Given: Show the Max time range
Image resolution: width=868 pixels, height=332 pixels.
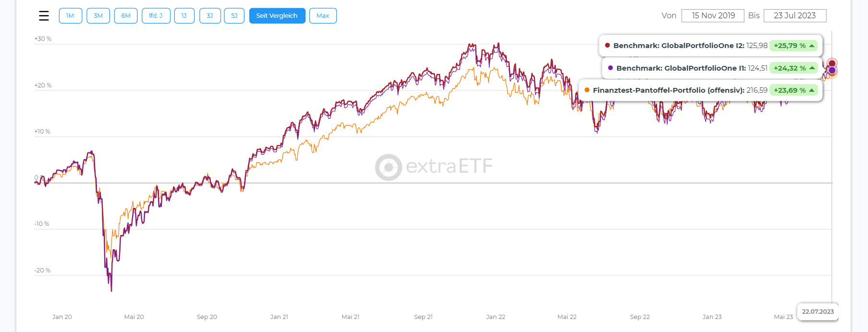Looking at the screenshot, I should tap(323, 16).
